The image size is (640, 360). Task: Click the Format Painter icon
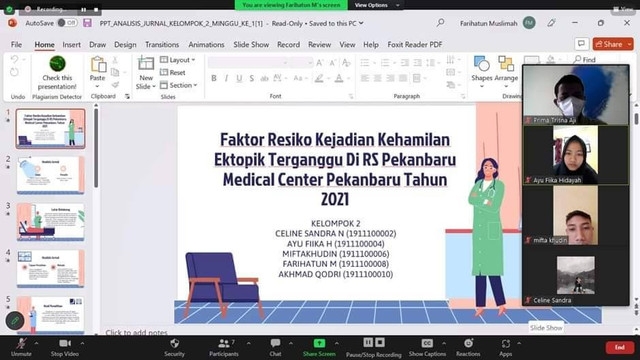pos(115,85)
